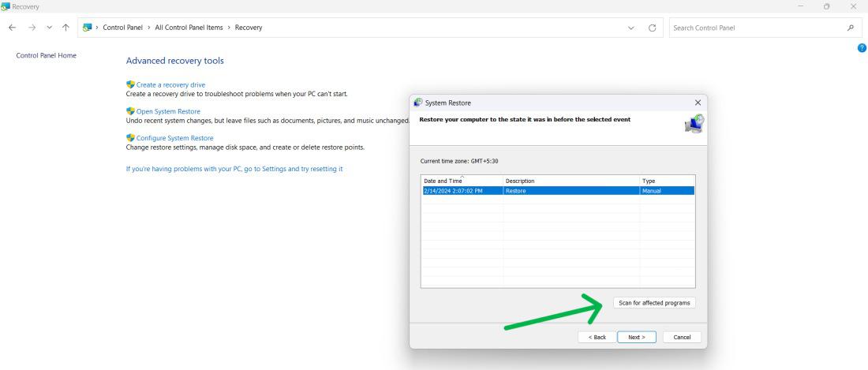Click shield icon beside Create a recovery drive
868x370 pixels.
pos(131,84)
